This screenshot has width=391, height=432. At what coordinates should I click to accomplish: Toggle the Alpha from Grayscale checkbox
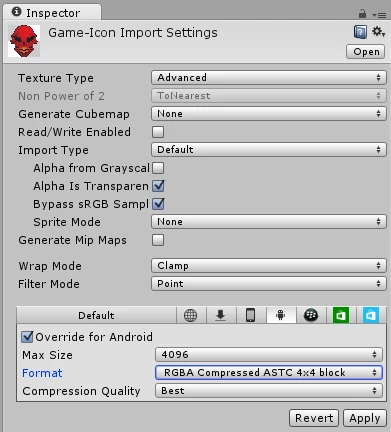(x=158, y=168)
